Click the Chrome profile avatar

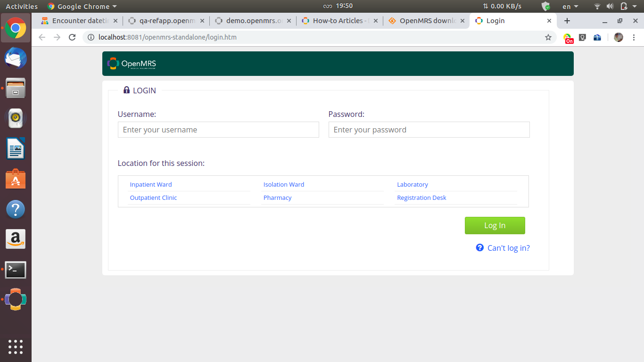click(619, 37)
